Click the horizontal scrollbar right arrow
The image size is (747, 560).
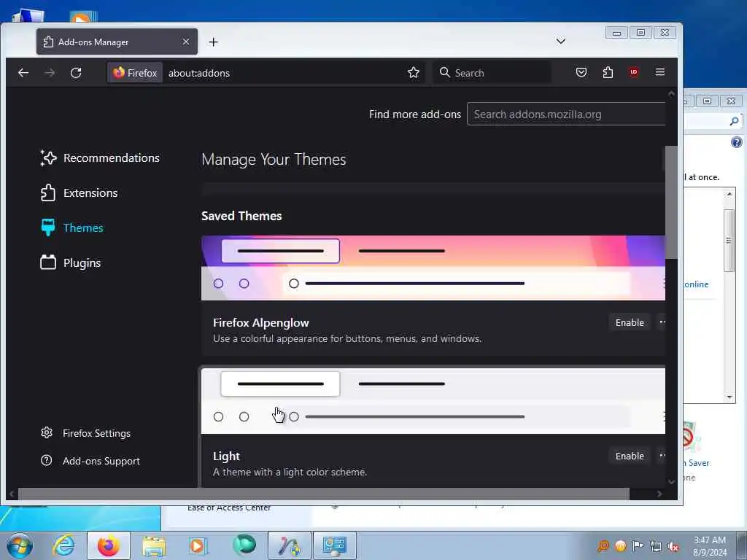659,494
